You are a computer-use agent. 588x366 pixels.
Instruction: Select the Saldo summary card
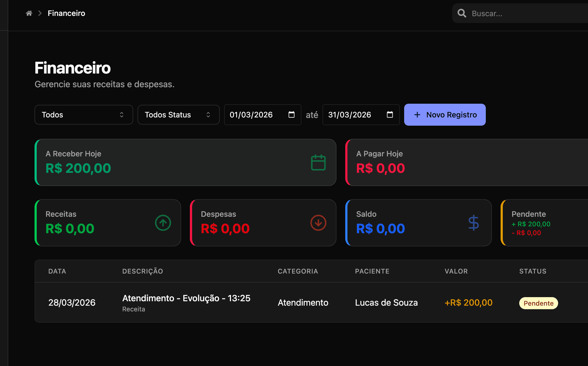coord(418,223)
